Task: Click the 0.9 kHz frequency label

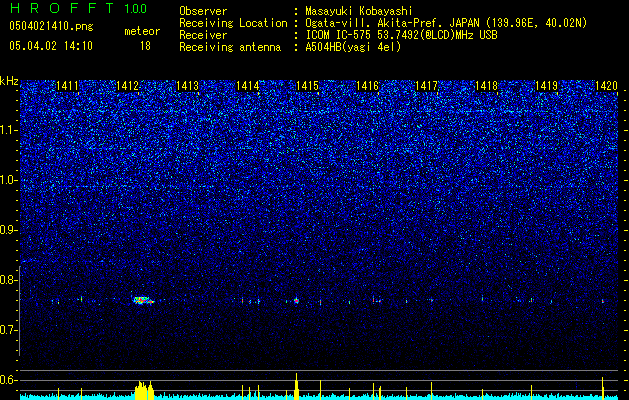Action: click(x=8, y=230)
